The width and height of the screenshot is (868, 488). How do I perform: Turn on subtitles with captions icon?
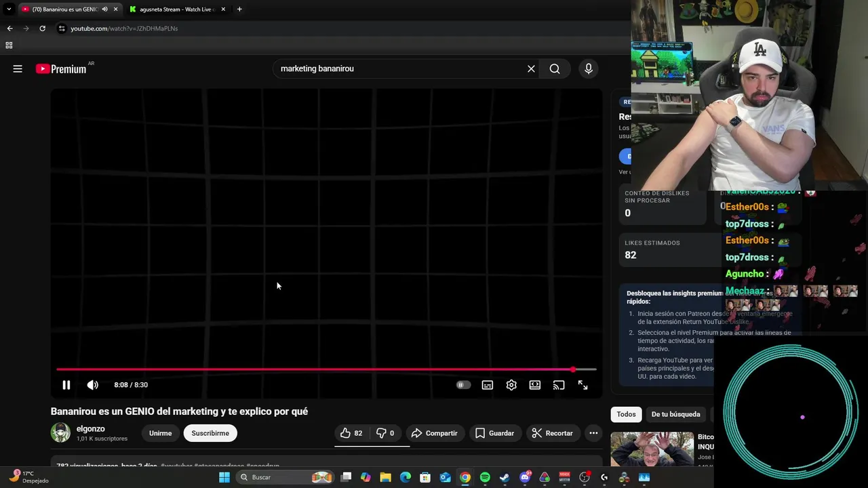(487, 385)
